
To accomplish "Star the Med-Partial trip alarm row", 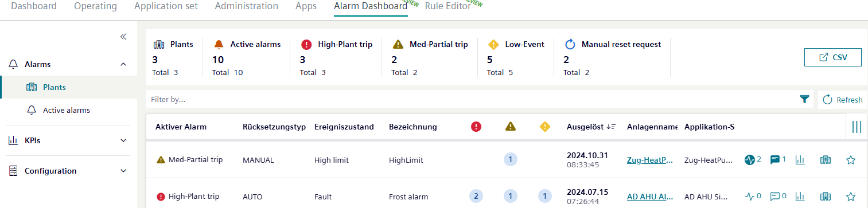I will [851, 160].
